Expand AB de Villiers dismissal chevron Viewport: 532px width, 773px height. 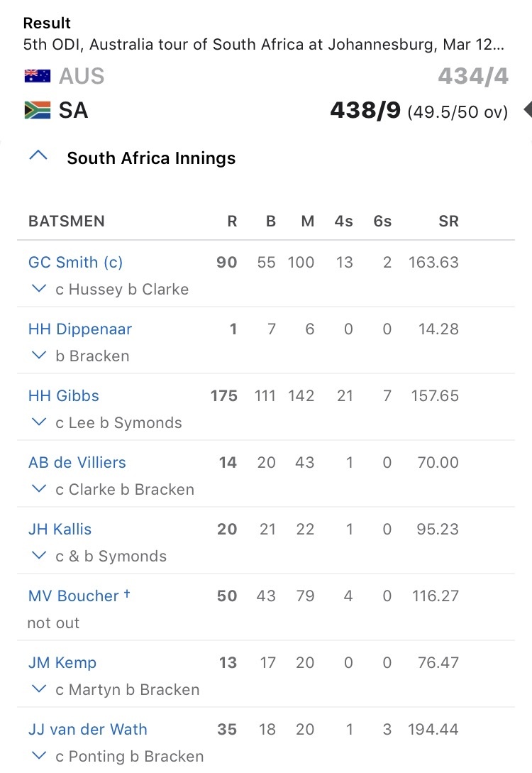39,488
